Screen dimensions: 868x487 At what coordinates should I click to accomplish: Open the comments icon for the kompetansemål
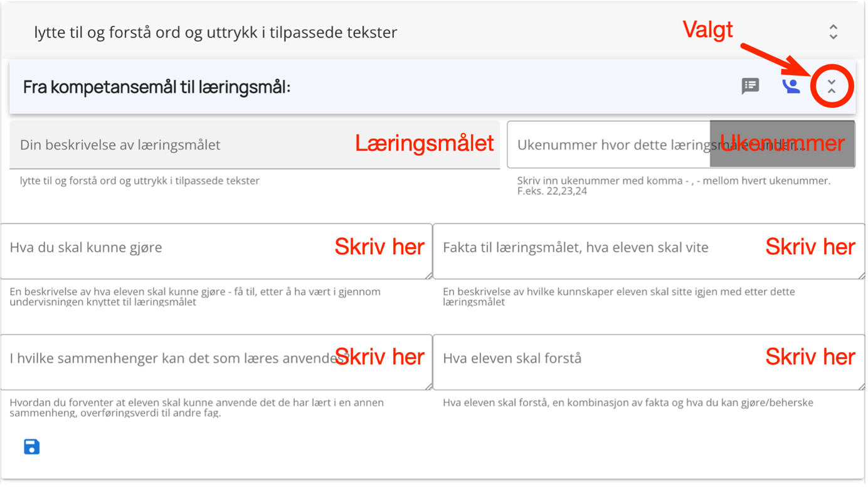point(749,86)
